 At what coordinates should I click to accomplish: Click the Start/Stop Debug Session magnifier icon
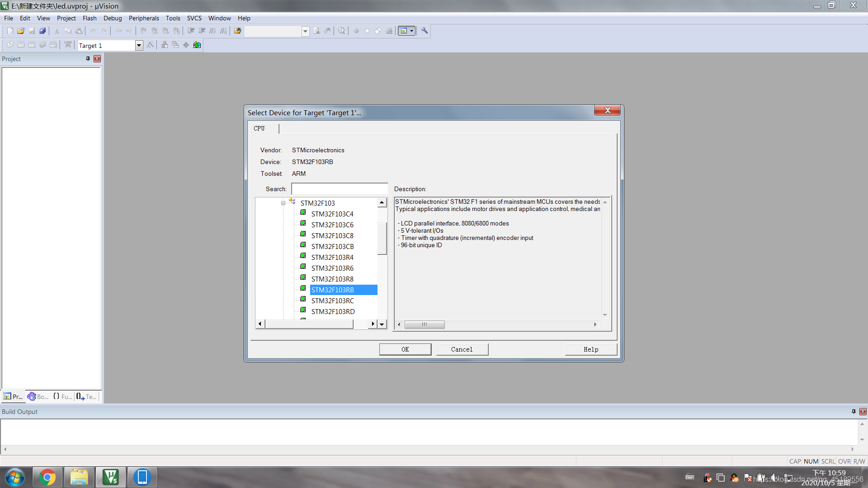pyautogui.click(x=342, y=31)
